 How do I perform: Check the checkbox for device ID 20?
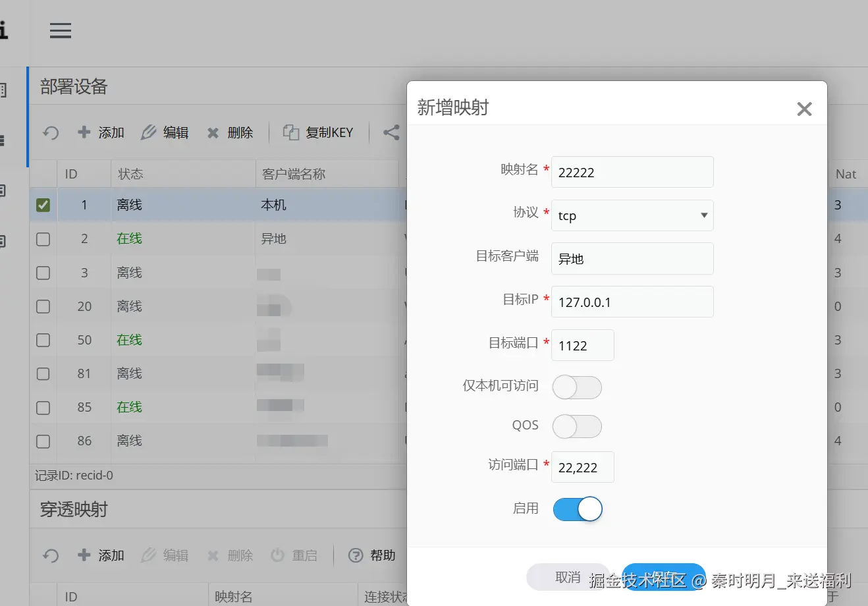point(43,306)
